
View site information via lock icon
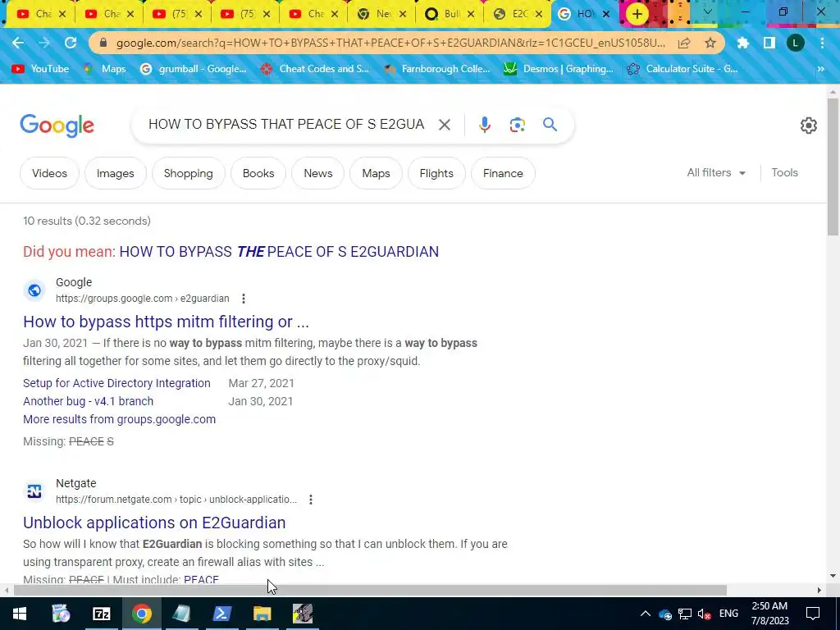pos(103,43)
